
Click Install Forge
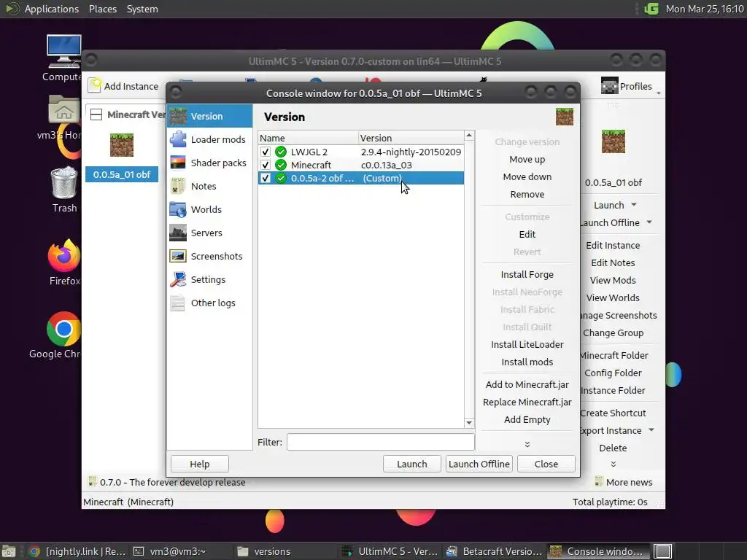527,274
